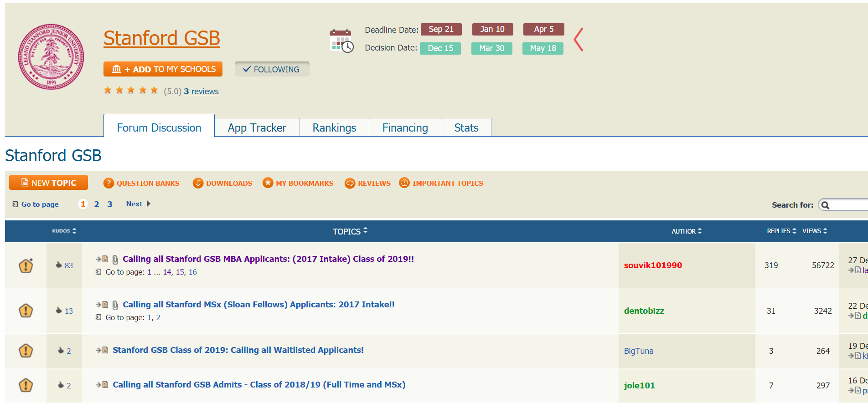The height and width of the screenshot is (403, 868).
Task: Go to page 2 of the forum
Action: coord(97,204)
